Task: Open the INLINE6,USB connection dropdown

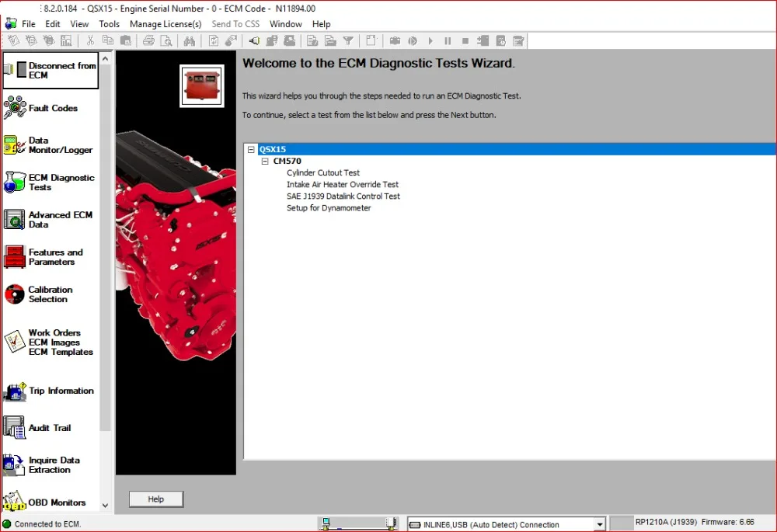Action: coord(598,523)
